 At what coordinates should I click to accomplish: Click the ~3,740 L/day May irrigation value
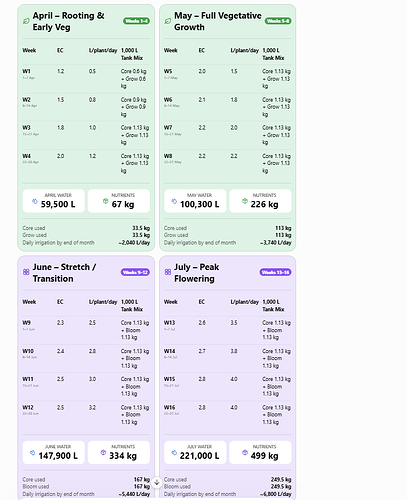[276, 243]
